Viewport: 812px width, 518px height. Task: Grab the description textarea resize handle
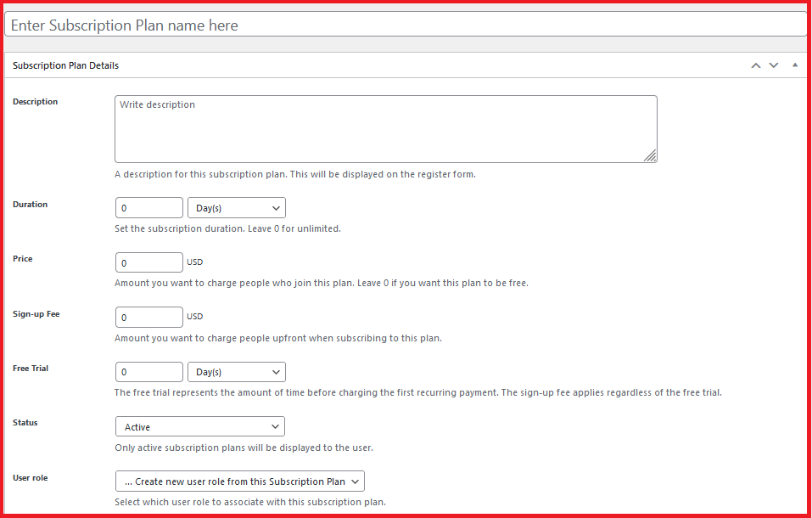[650, 155]
